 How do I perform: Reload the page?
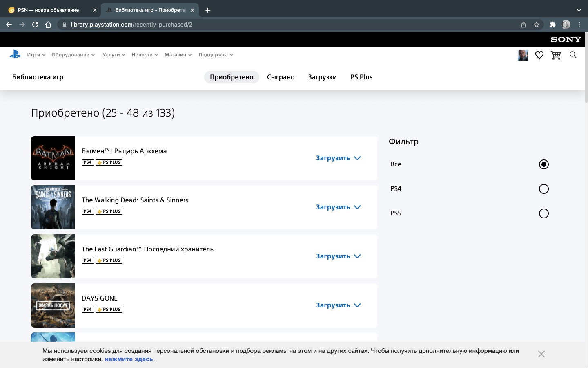coord(35,25)
